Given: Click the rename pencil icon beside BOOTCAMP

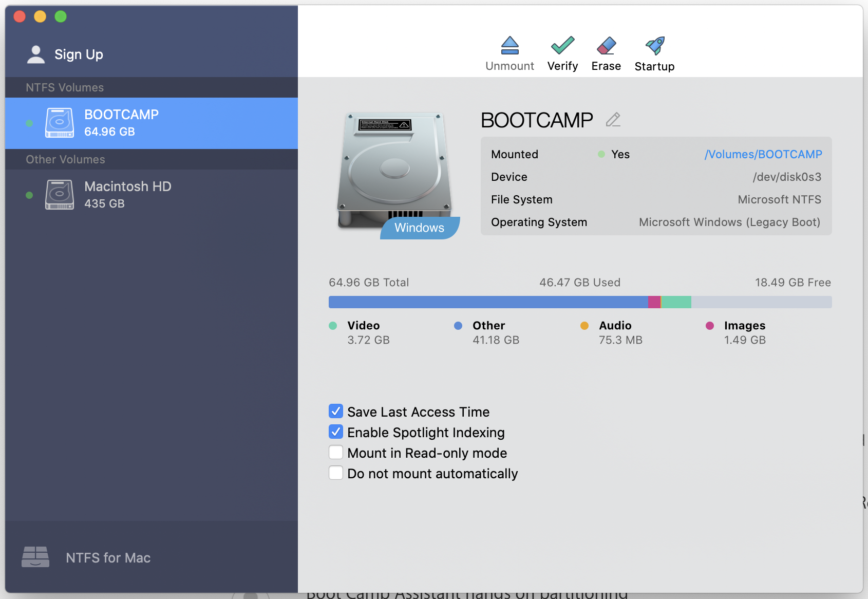Looking at the screenshot, I should (x=613, y=120).
